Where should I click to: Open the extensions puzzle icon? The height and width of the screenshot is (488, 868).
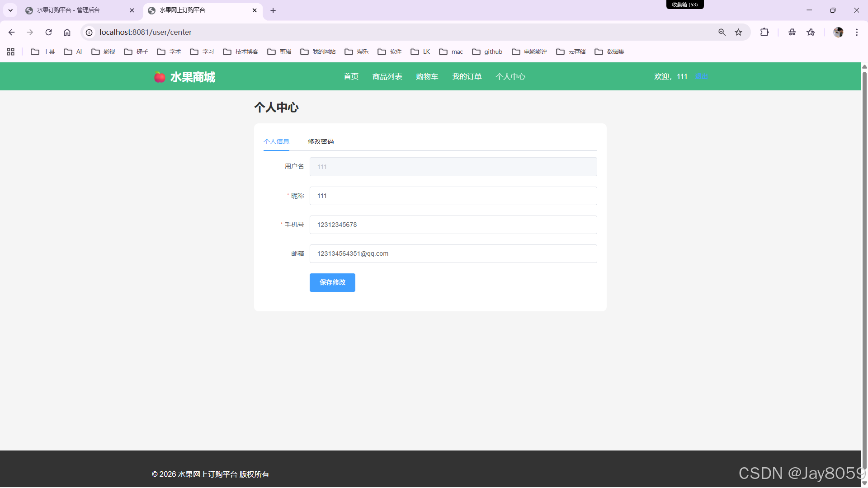click(764, 32)
